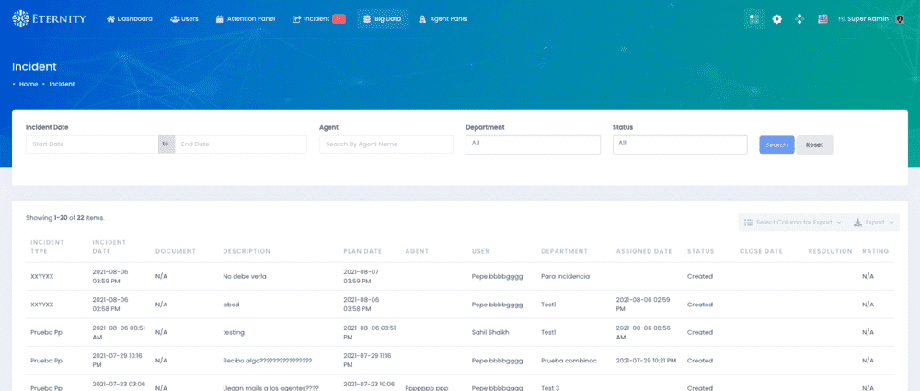Click the User column header

pos(481,251)
